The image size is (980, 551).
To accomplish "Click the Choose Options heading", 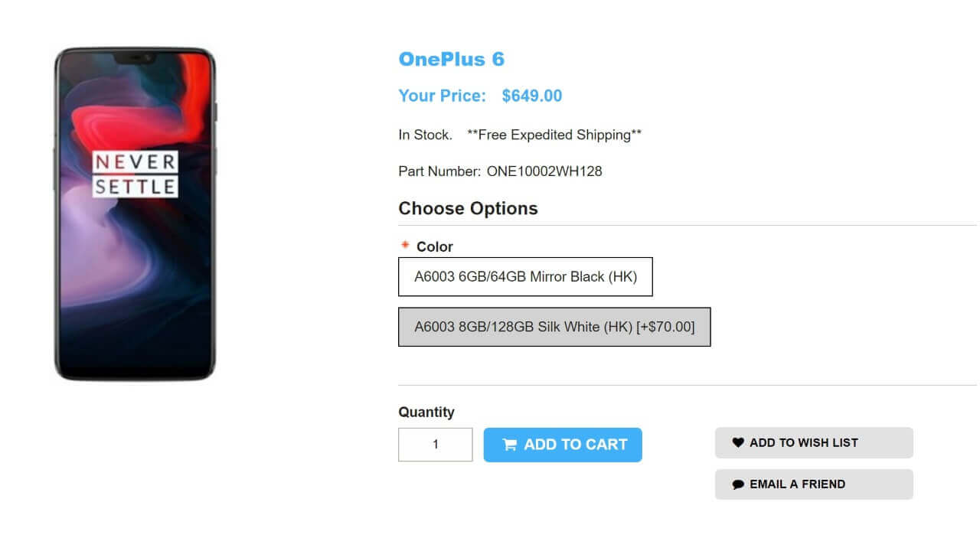I will pyautogui.click(x=468, y=208).
